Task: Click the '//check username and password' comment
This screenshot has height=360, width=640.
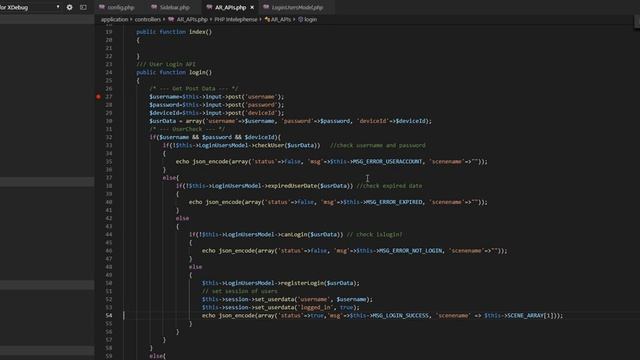Action: (x=378, y=145)
